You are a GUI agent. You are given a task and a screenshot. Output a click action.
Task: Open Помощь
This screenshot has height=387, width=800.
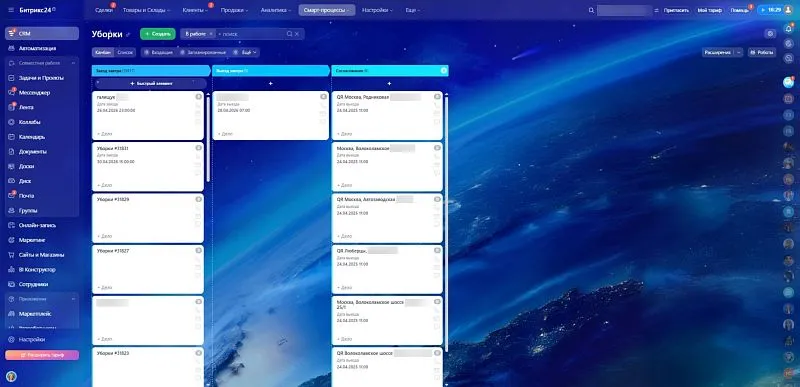[x=739, y=10]
